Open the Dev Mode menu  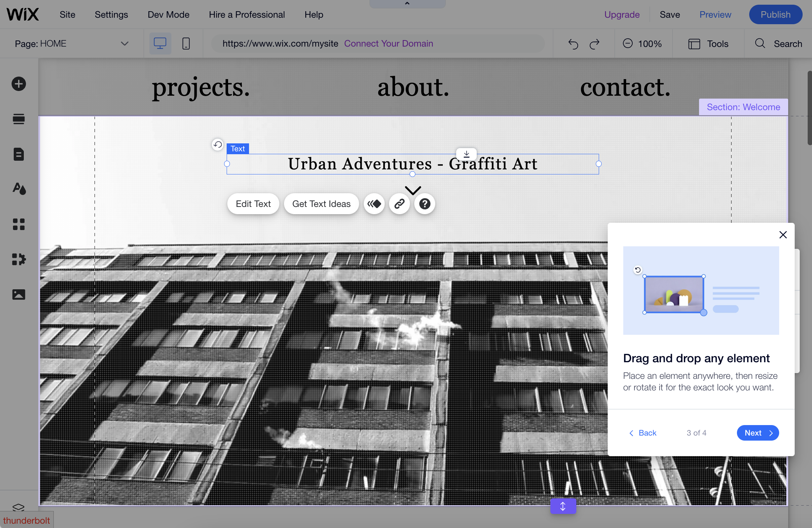(x=169, y=14)
